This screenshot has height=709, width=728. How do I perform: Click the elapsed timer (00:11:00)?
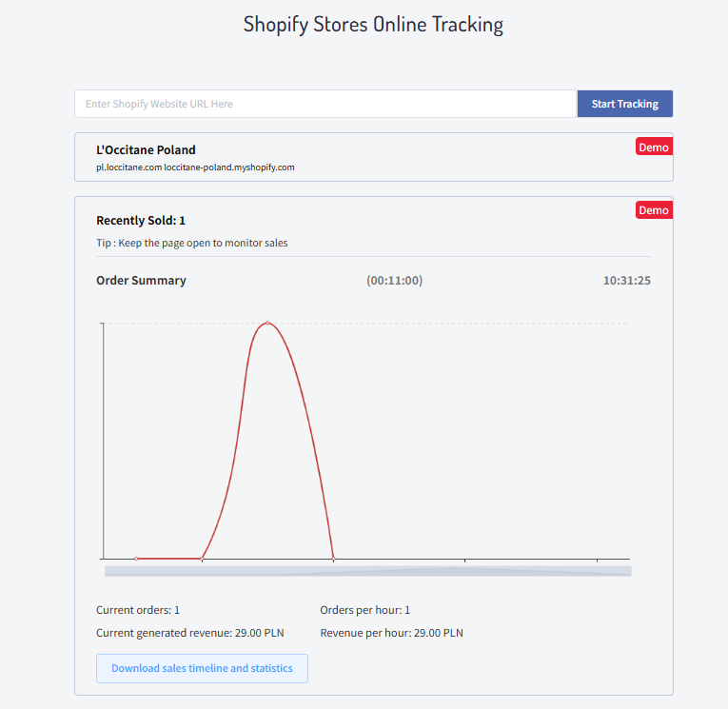394,281
